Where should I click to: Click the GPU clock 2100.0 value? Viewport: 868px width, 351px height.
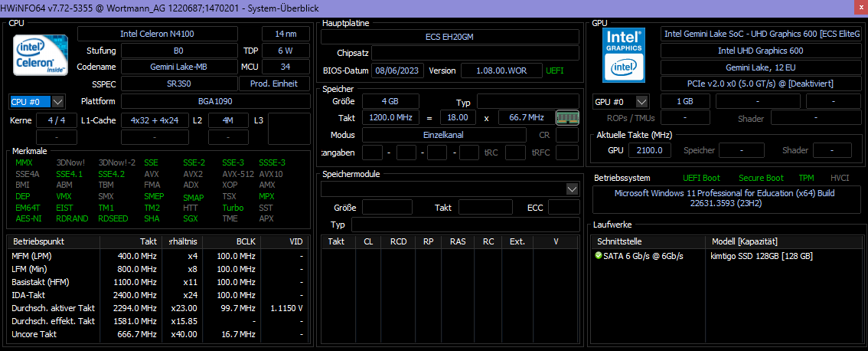651,150
